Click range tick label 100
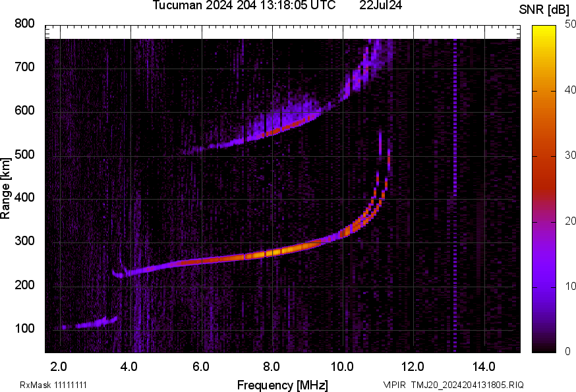 tap(24, 328)
